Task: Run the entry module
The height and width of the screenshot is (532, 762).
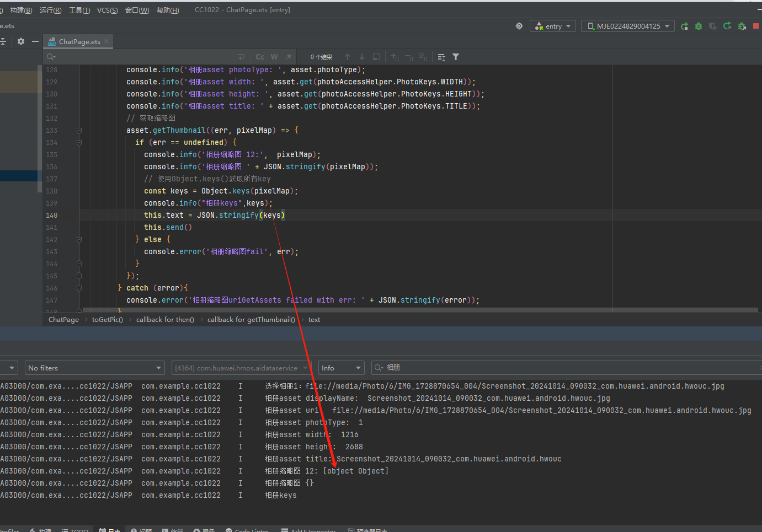Action: click(685, 26)
